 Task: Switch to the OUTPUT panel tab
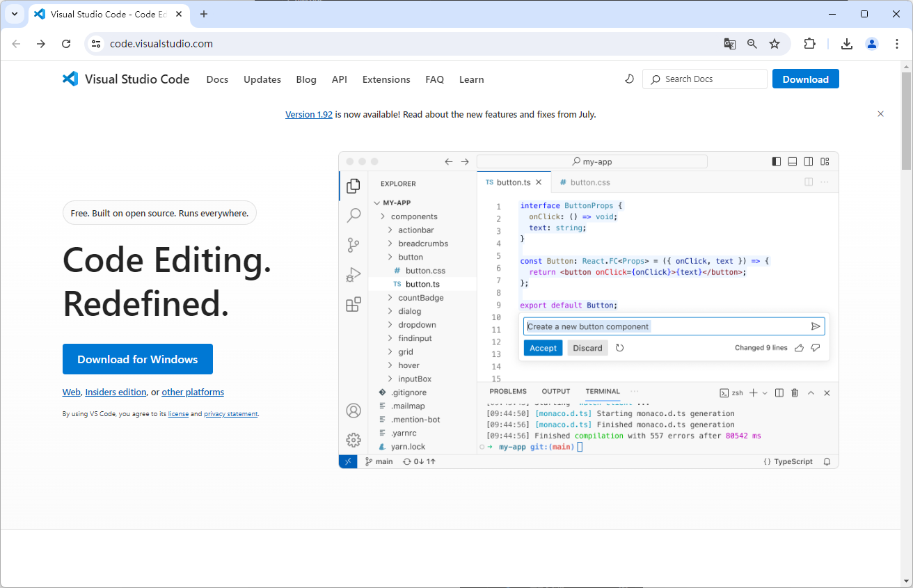point(556,391)
